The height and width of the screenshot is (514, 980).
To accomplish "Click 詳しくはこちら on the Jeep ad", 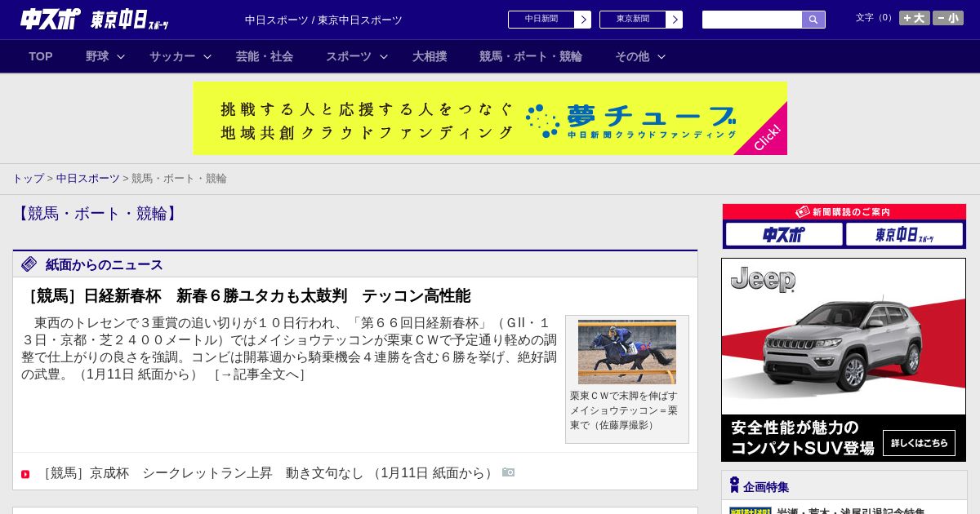I will tap(919, 443).
